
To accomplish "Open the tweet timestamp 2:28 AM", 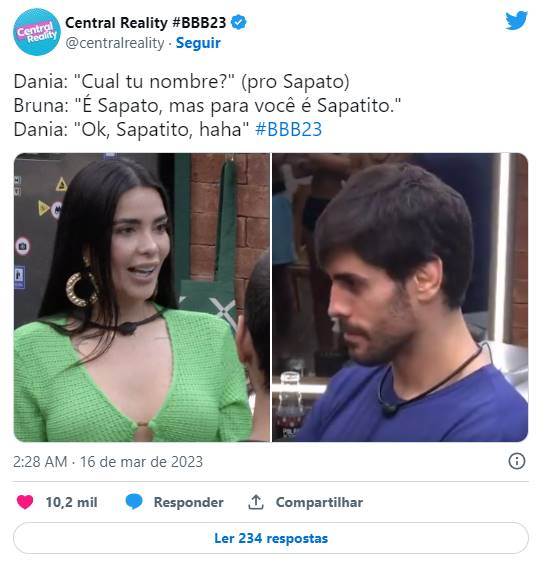I will pyautogui.click(x=40, y=461).
